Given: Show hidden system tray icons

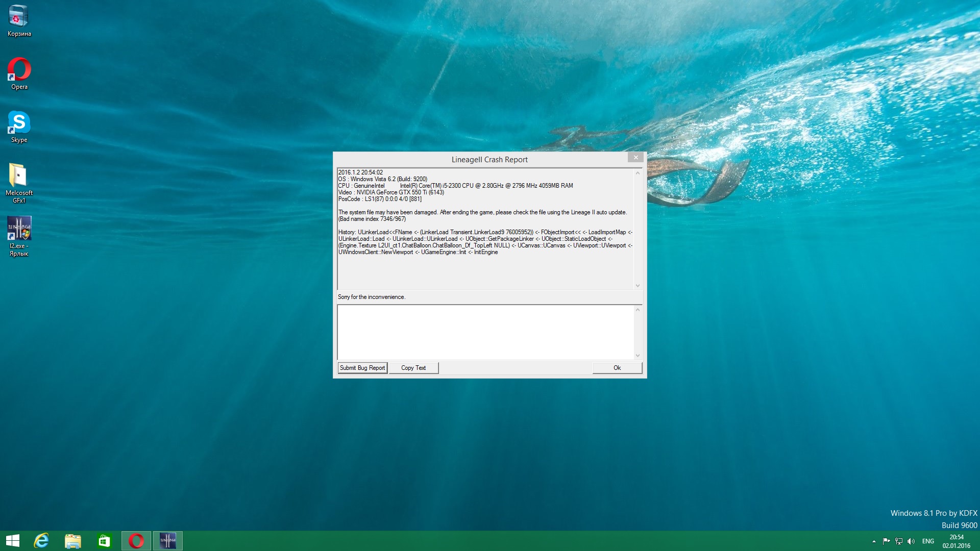Looking at the screenshot, I should pyautogui.click(x=874, y=541).
